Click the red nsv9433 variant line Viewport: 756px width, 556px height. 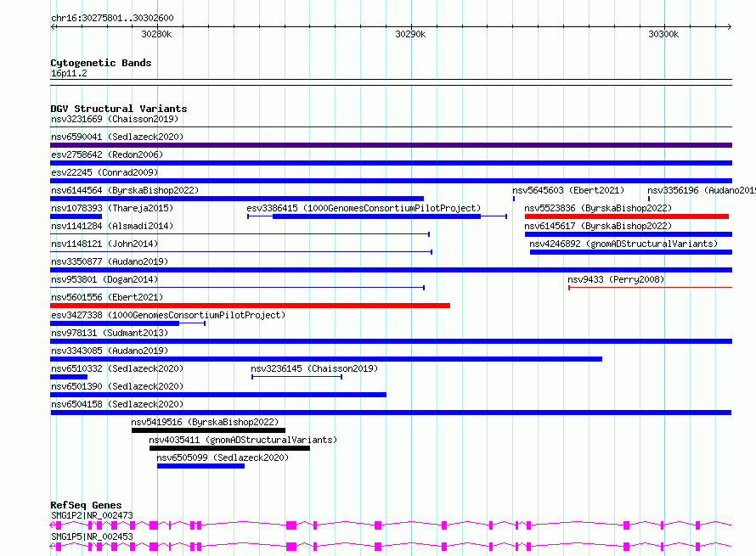[x=651, y=288]
